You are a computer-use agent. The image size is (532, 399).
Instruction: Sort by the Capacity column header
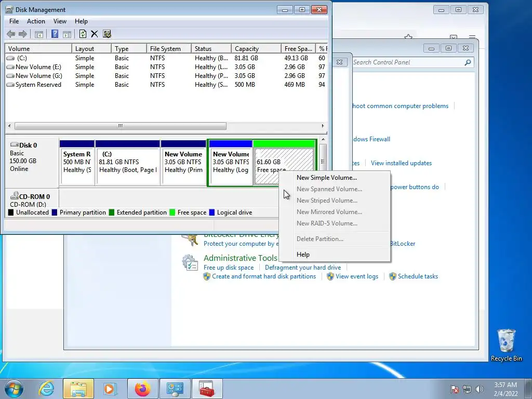tap(256, 49)
